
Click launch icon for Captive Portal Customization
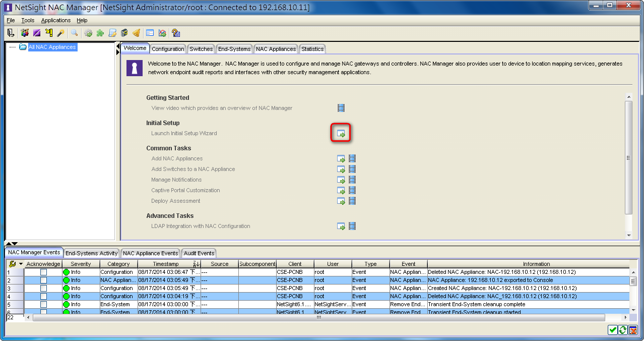[x=341, y=190]
